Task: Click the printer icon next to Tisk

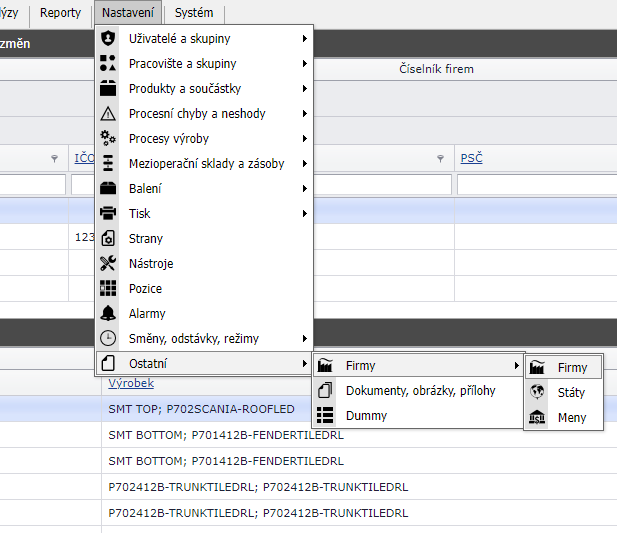Action: click(108, 214)
